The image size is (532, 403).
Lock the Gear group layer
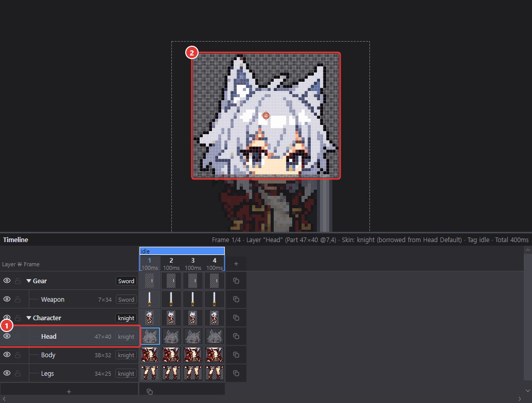tap(17, 281)
